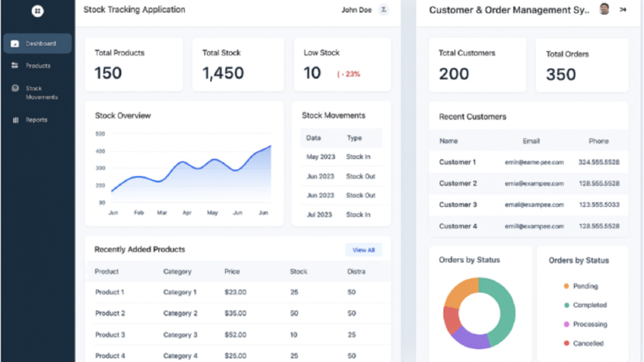
Task: Click the green segment of the donut chart
Action: tap(505, 312)
